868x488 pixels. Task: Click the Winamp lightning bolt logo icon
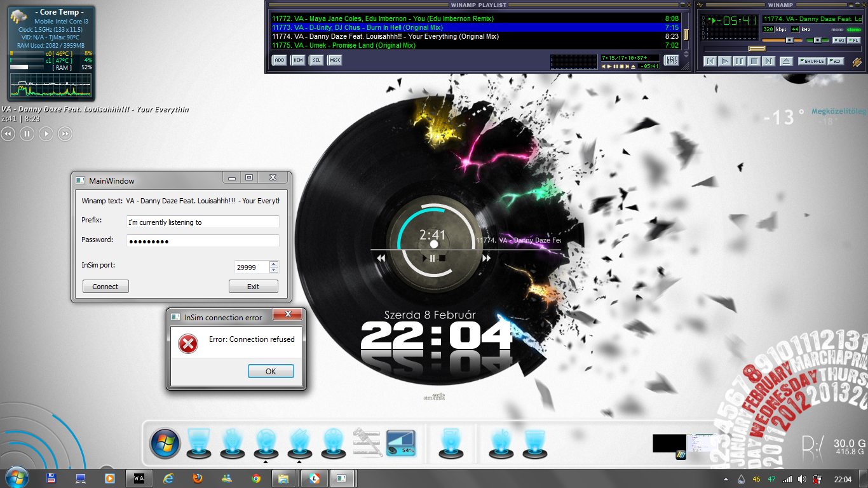857,62
